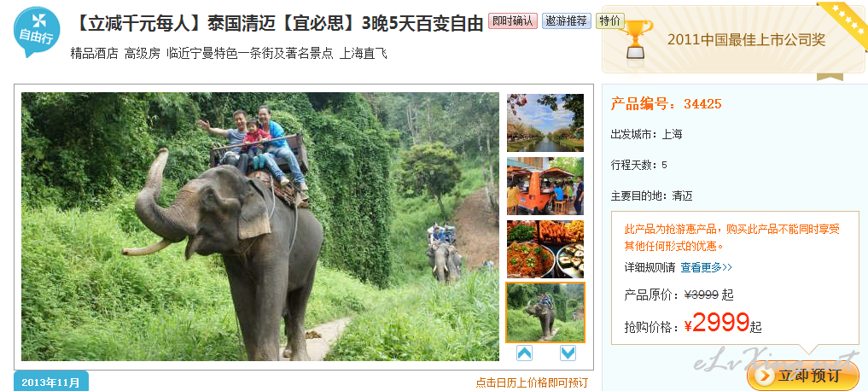The height and width of the screenshot is (391, 868).
Task: Click the product title 泰国清迈 heading
Action: (277, 23)
